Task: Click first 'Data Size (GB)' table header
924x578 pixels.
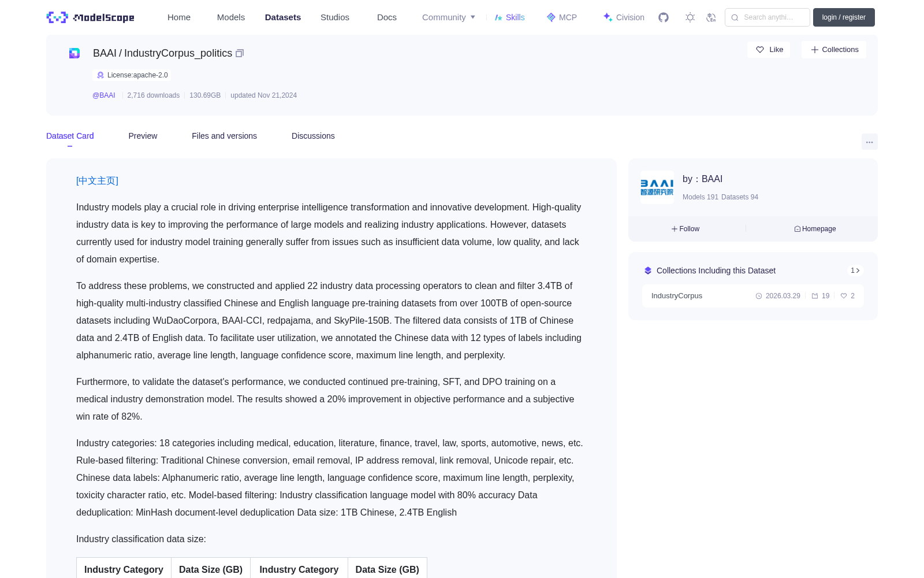Action: [x=211, y=569]
